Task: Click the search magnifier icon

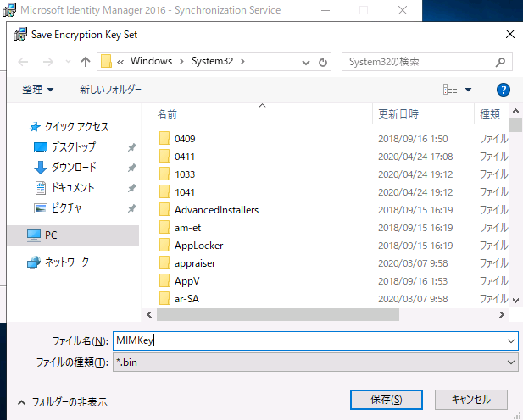Action: (500, 62)
